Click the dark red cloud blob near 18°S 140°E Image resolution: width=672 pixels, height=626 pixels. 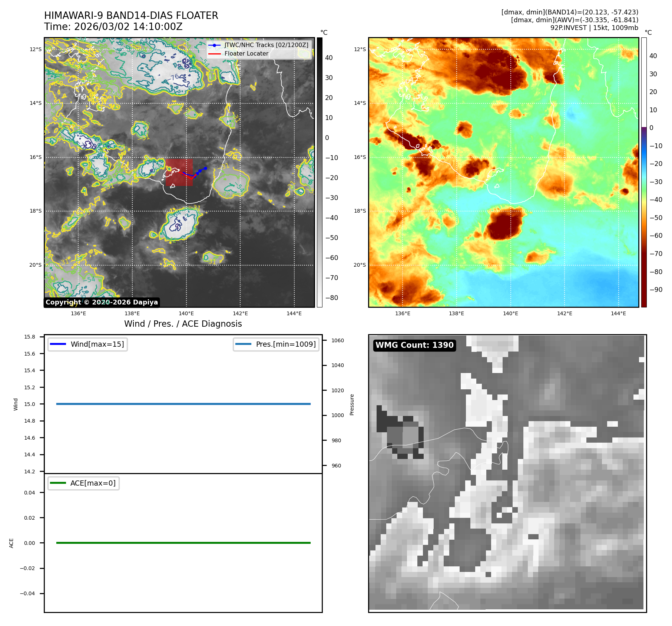(x=505, y=223)
